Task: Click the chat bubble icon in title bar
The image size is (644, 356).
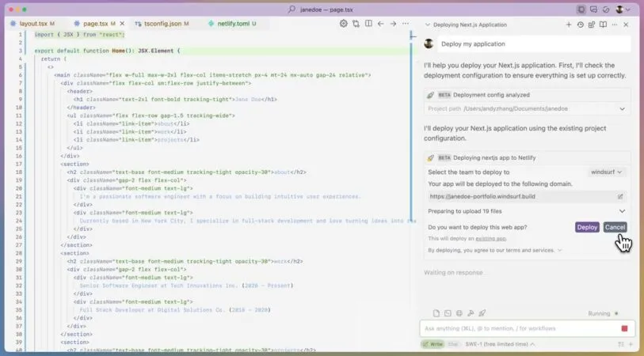Action: 593,9
